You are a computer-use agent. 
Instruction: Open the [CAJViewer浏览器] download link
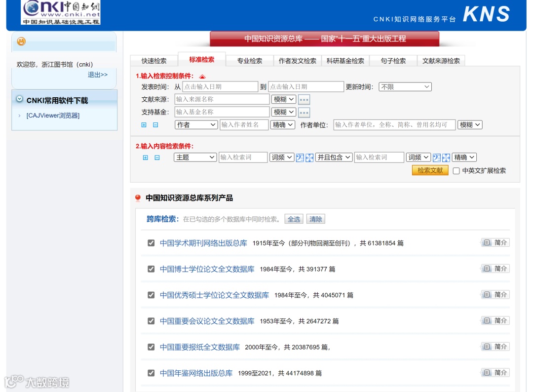click(53, 116)
